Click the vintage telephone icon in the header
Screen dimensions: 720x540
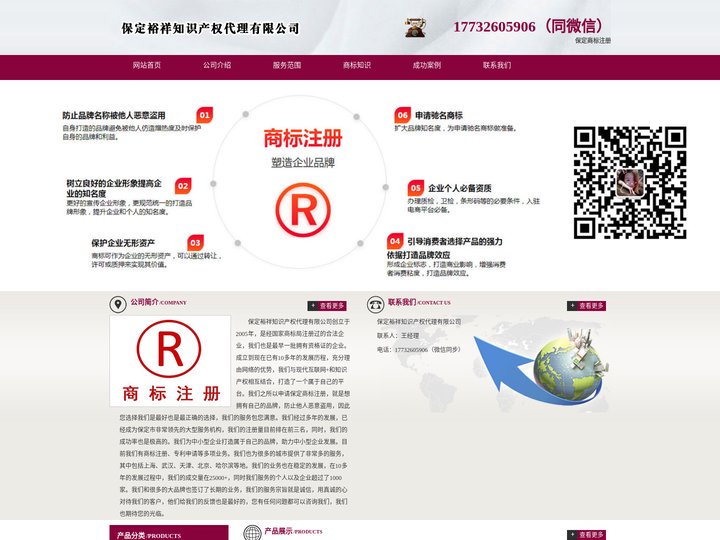[416, 28]
